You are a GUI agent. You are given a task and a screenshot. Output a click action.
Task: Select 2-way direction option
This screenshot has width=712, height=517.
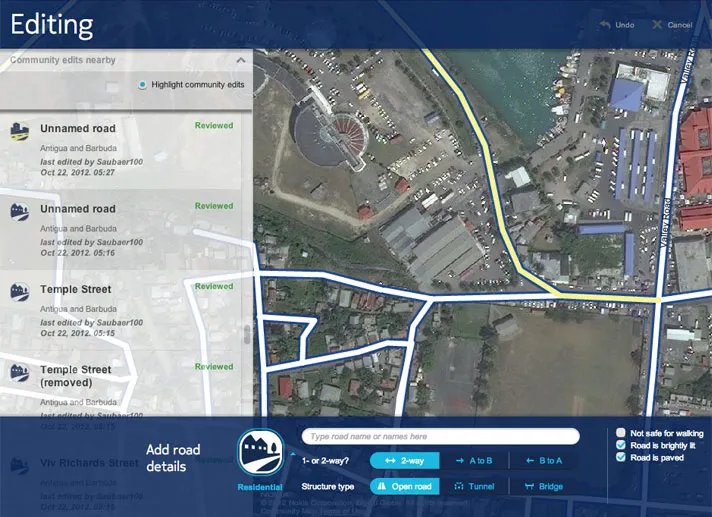[x=405, y=461]
